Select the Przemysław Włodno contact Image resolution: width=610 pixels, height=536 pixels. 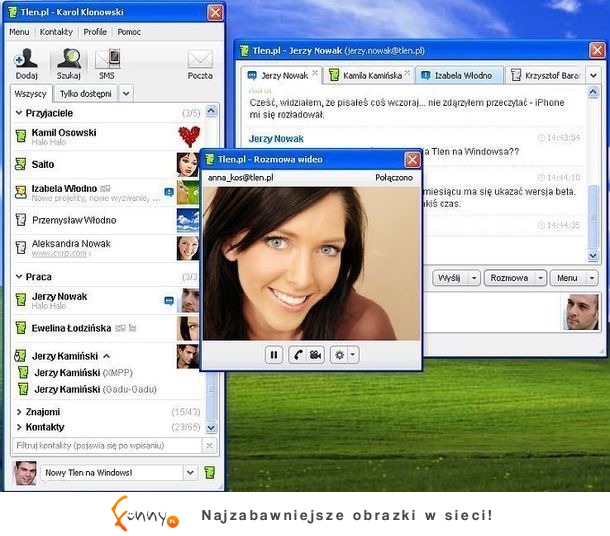coord(107,220)
